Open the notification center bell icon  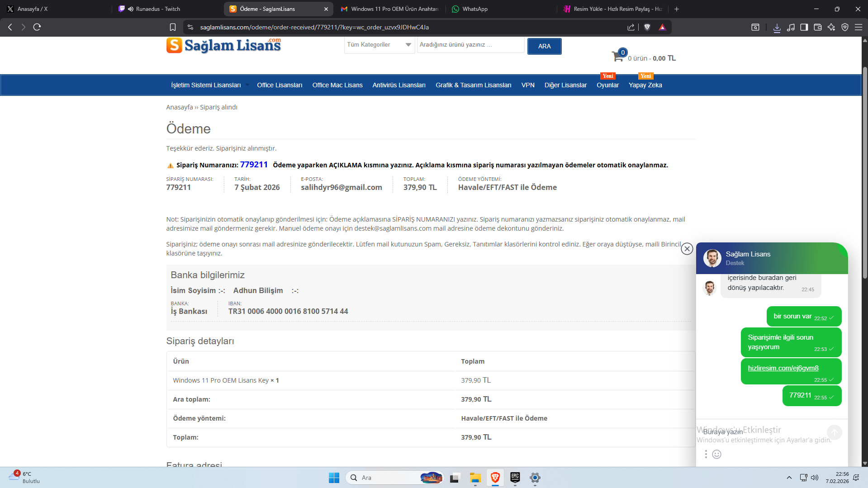pyautogui.click(x=856, y=478)
